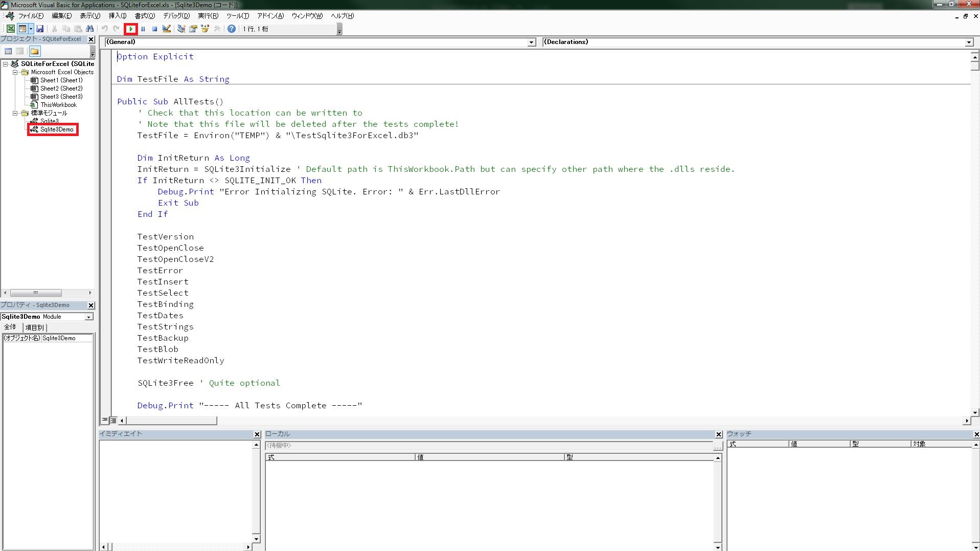Switch Properties window to 全体 tab
Image resolution: width=980 pixels, height=551 pixels.
[11, 327]
